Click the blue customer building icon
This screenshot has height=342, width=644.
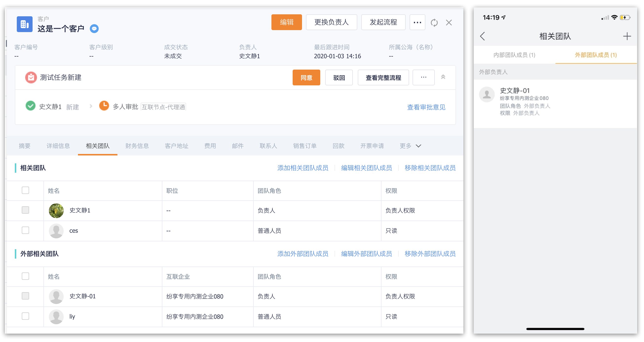pyautogui.click(x=24, y=24)
